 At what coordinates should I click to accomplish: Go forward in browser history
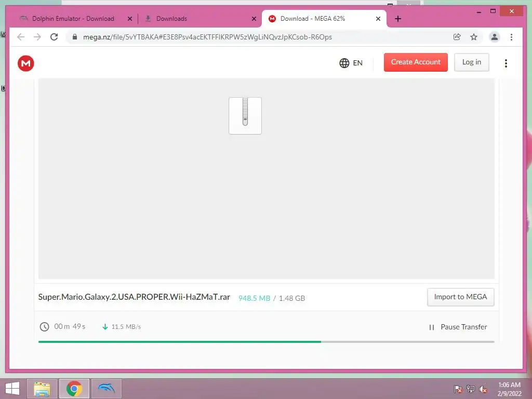click(x=37, y=37)
